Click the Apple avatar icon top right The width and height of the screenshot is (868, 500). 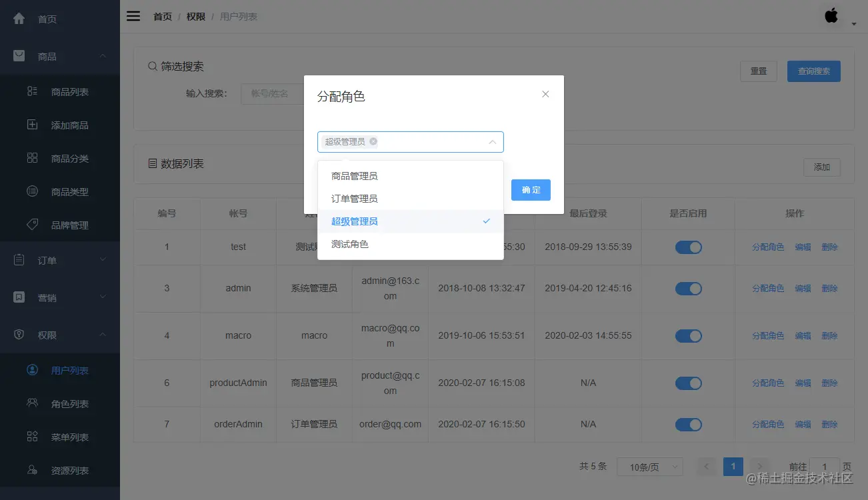(831, 15)
